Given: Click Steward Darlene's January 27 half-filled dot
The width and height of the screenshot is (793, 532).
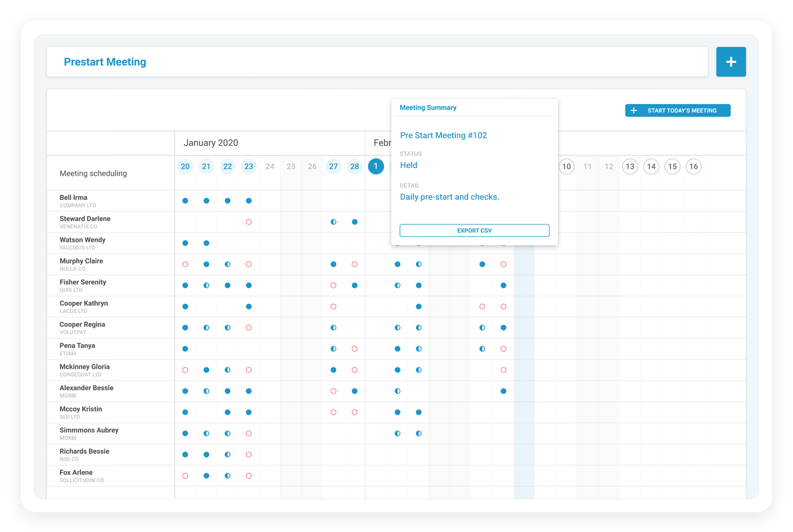Looking at the screenshot, I should [334, 222].
